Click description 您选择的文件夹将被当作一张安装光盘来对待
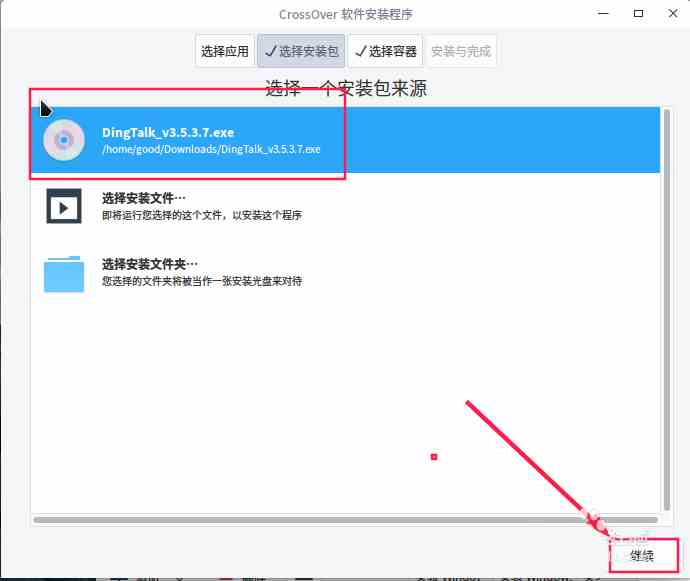Image resolution: width=690 pixels, height=581 pixels. [202, 281]
